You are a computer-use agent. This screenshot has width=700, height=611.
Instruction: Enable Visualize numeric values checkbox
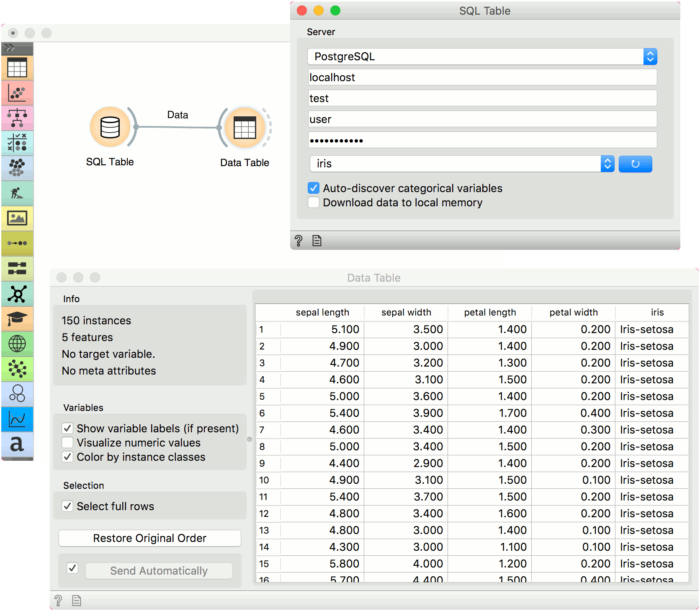pyautogui.click(x=67, y=442)
